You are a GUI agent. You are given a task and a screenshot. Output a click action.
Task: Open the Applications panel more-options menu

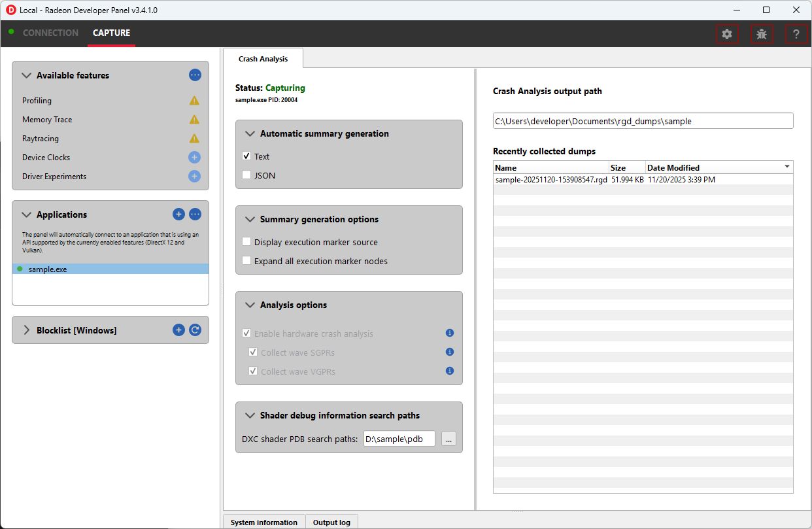(195, 214)
